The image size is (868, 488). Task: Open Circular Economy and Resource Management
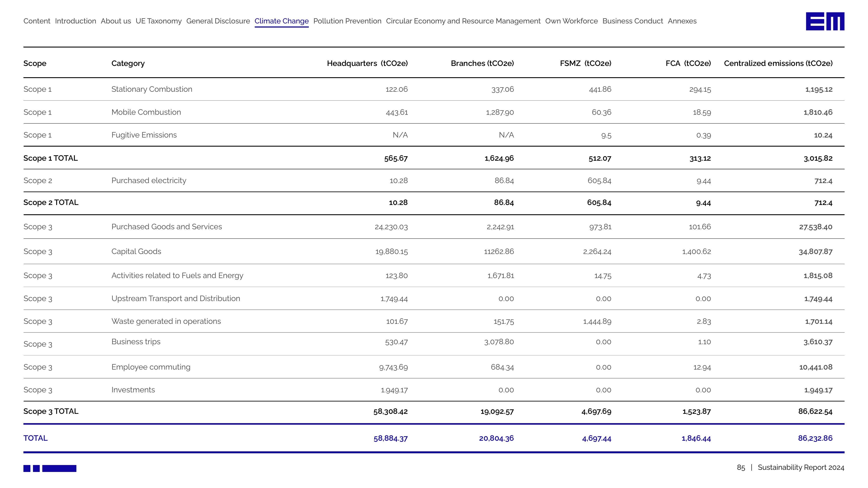pyautogui.click(x=463, y=21)
